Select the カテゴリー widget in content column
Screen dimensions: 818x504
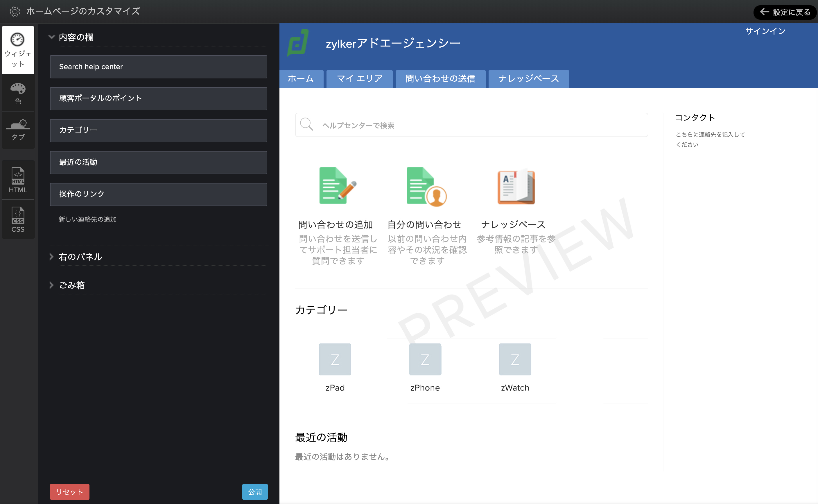pyautogui.click(x=158, y=131)
